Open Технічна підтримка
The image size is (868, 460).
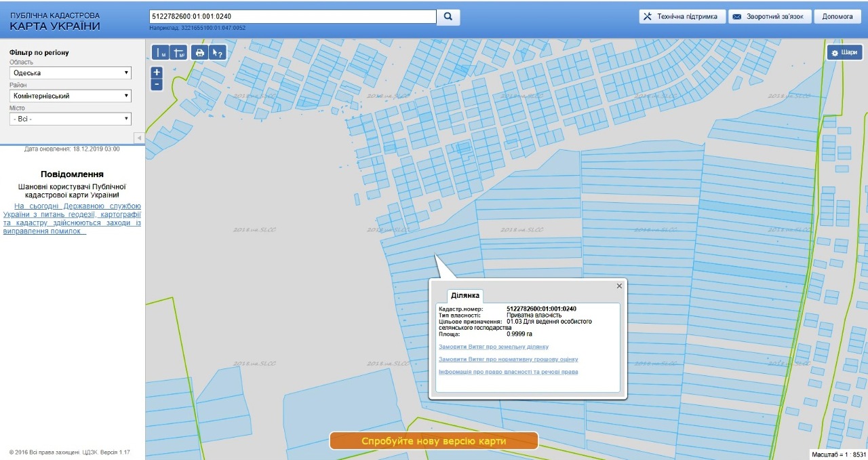coord(682,17)
